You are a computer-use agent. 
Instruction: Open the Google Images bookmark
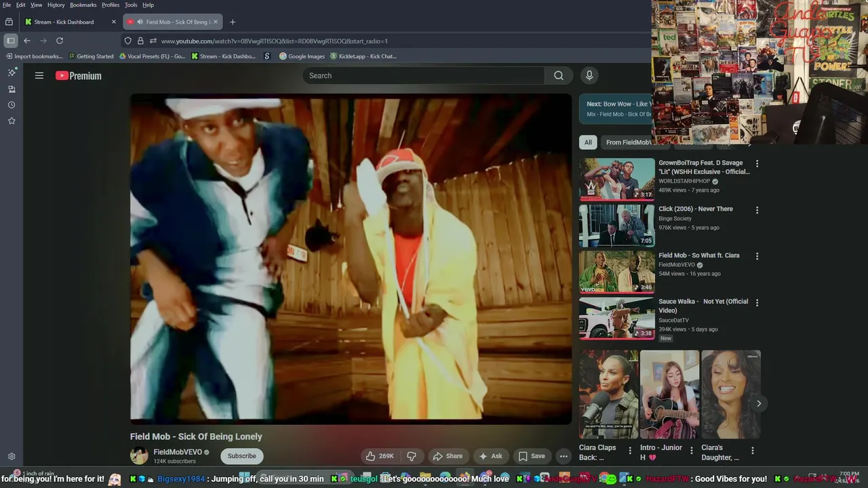302,56
